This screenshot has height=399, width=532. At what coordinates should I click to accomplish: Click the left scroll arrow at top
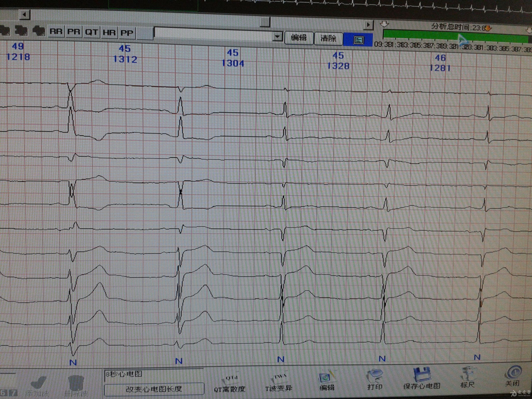24,15
